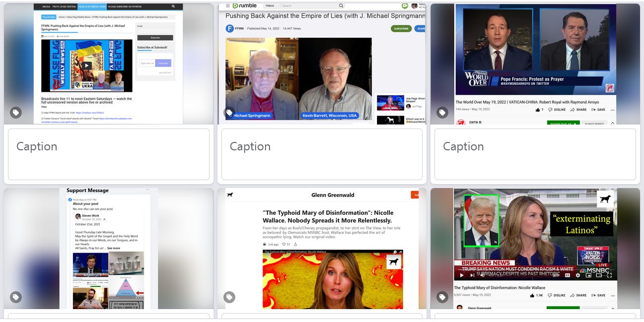Image resolution: width=644 pixels, height=322 pixels.
Task: Click the tag icon on the False Flag Weekly News image
Action: pyautogui.click(x=16, y=113)
